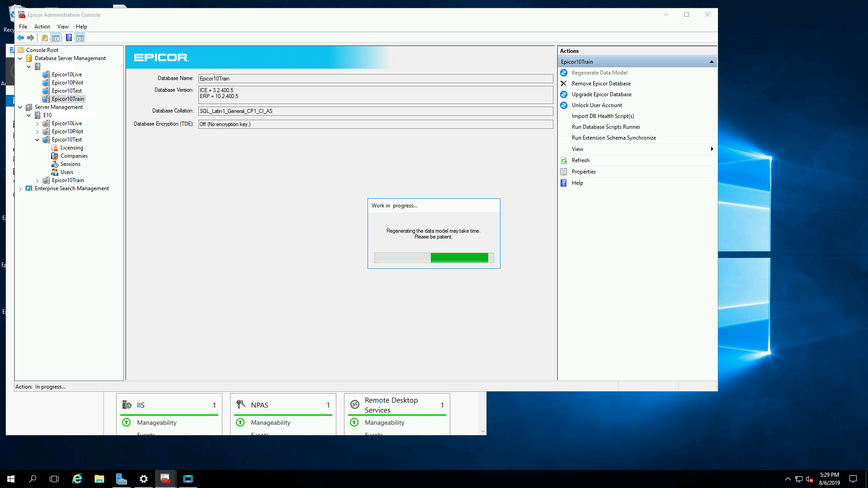
Task: Open File Explorer from the taskbar
Action: pos(99,479)
